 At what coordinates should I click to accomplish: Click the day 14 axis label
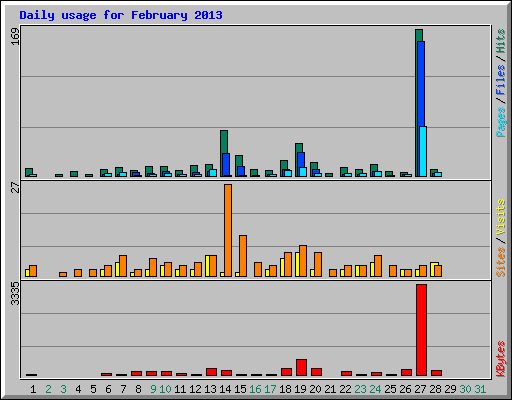pyautogui.click(x=225, y=389)
